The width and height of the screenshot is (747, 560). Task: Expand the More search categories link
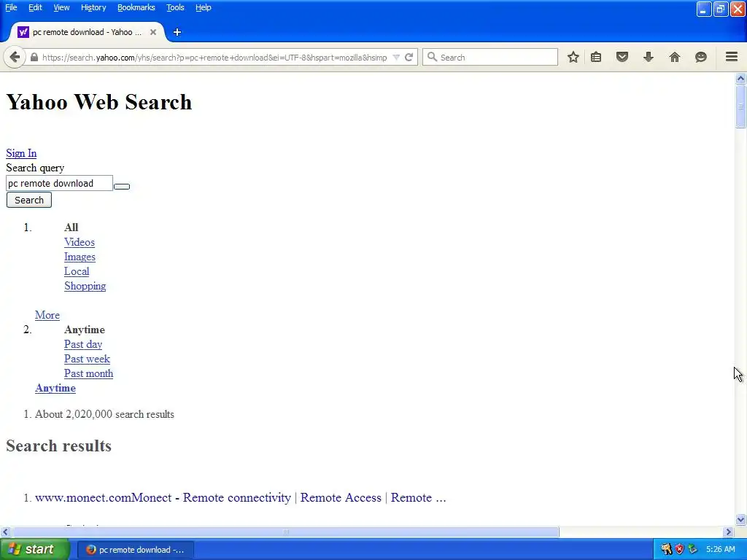tap(47, 315)
